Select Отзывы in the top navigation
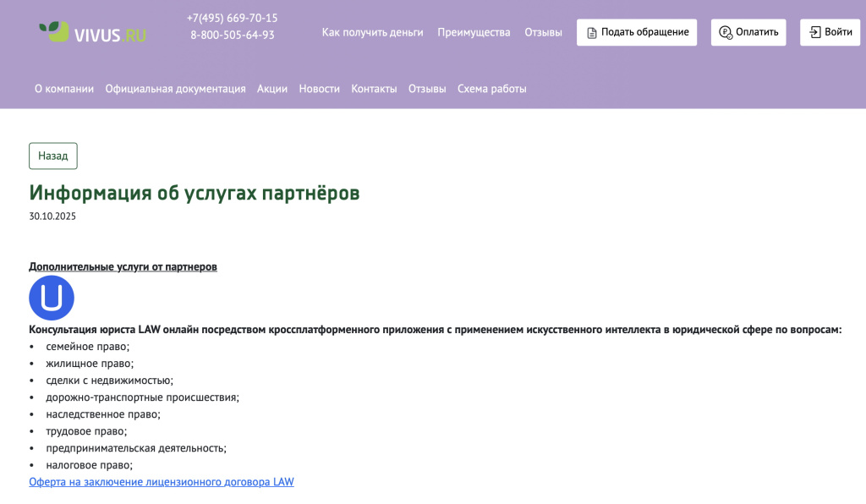 coord(542,32)
